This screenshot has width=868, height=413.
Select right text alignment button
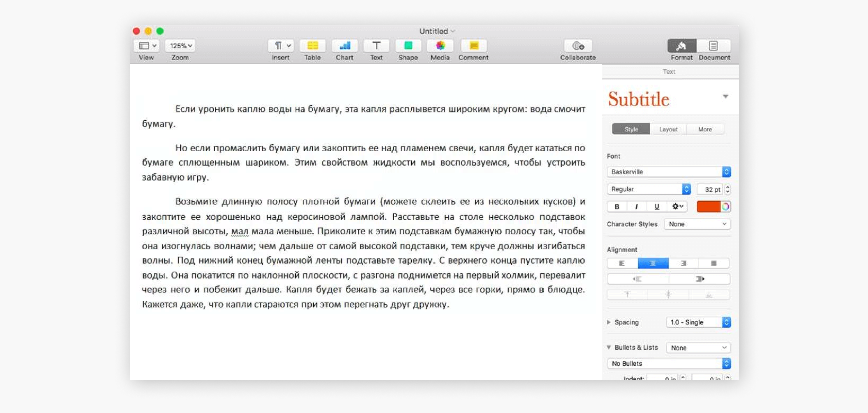(683, 263)
